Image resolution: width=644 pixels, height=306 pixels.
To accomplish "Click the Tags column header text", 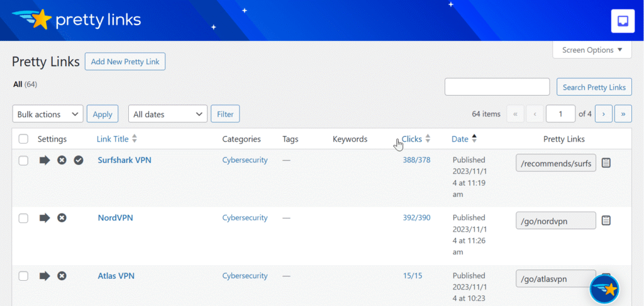I will (291, 139).
